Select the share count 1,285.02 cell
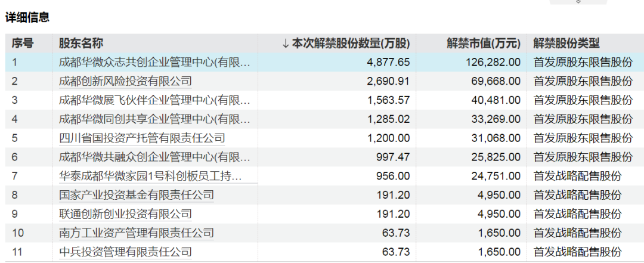 [x=388, y=119]
